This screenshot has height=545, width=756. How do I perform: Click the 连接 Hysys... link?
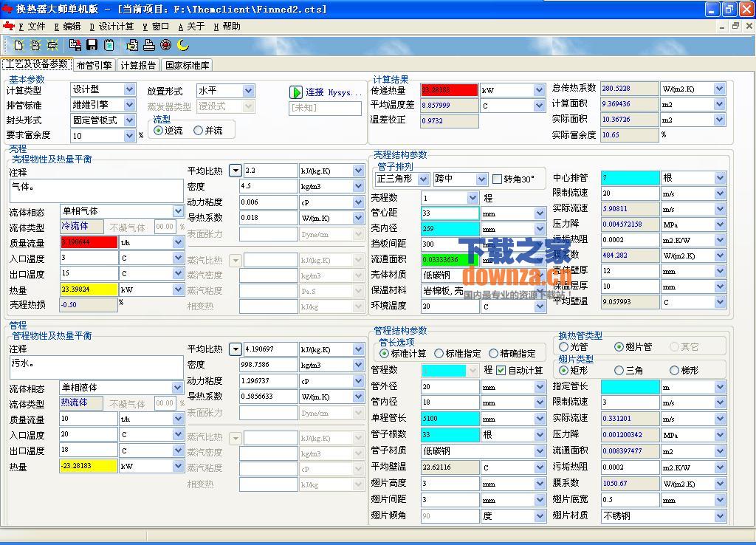(x=333, y=92)
